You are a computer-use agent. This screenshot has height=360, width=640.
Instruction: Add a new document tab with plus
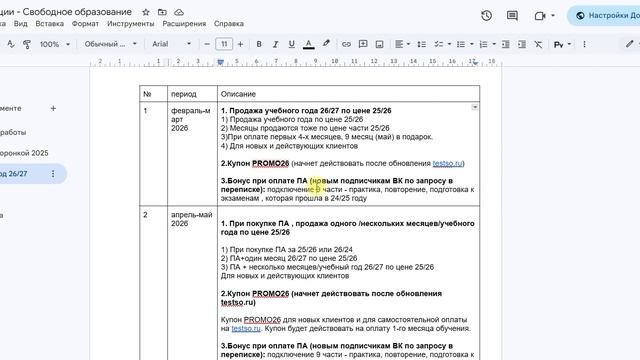pyautogui.click(x=53, y=108)
